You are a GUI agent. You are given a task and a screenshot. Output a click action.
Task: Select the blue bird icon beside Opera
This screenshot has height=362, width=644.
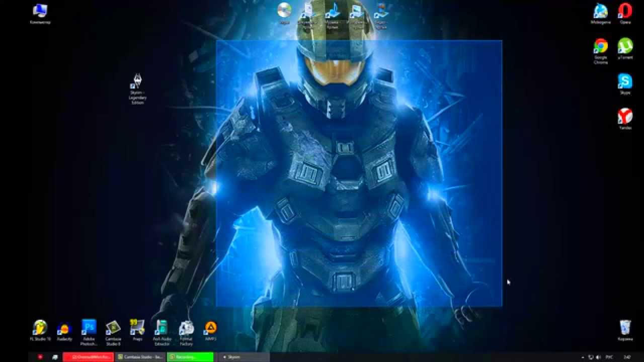pos(601,13)
